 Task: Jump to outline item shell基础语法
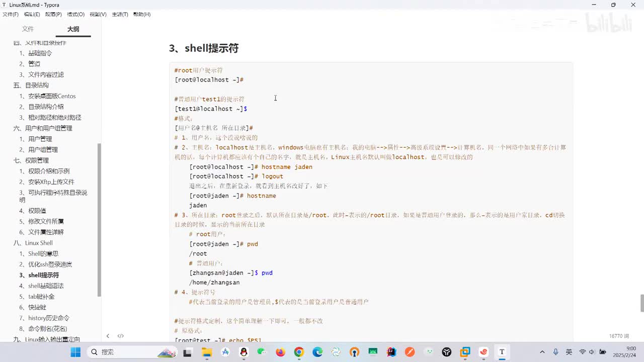click(42, 286)
